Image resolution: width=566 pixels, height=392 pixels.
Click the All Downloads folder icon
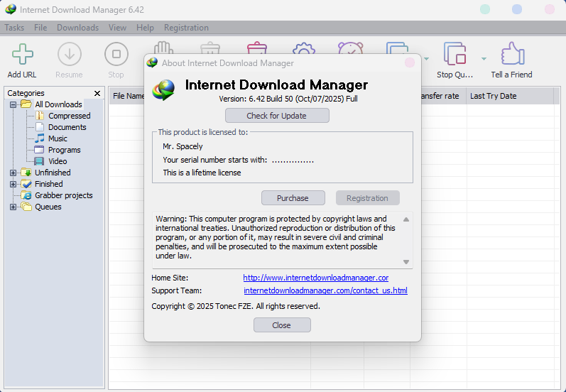click(26, 104)
